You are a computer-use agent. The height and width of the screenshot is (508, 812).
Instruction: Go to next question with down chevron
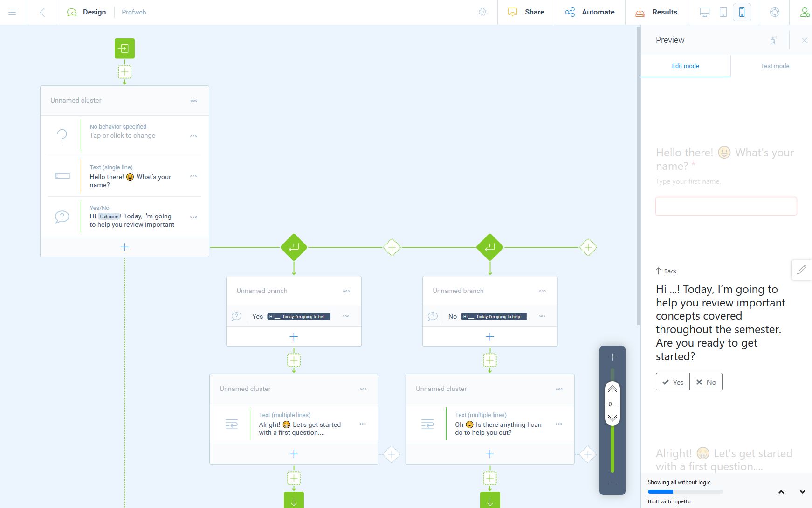point(803,492)
